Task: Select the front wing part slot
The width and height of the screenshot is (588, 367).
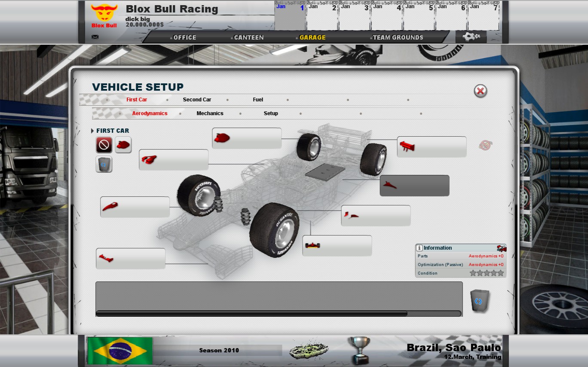Action: tap(131, 259)
